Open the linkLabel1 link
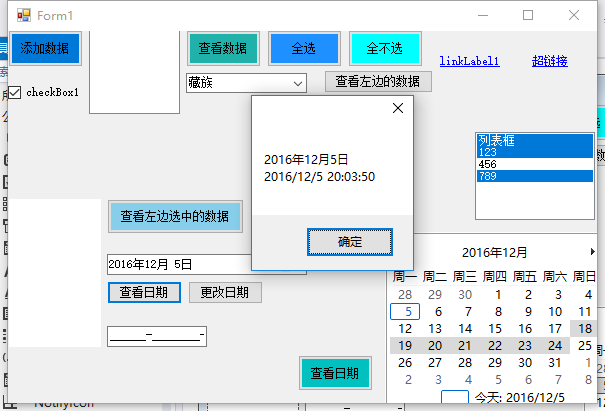The height and width of the screenshot is (411, 605). click(x=470, y=61)
